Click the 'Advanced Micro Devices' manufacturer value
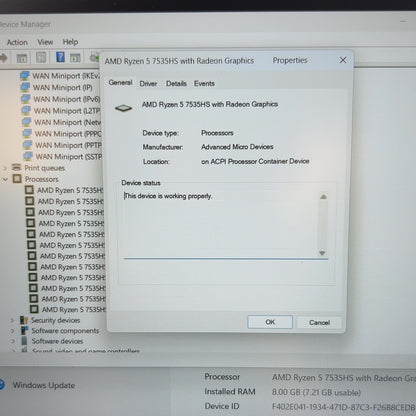Viewport: 416px width, 416px height. coord(237,147)
